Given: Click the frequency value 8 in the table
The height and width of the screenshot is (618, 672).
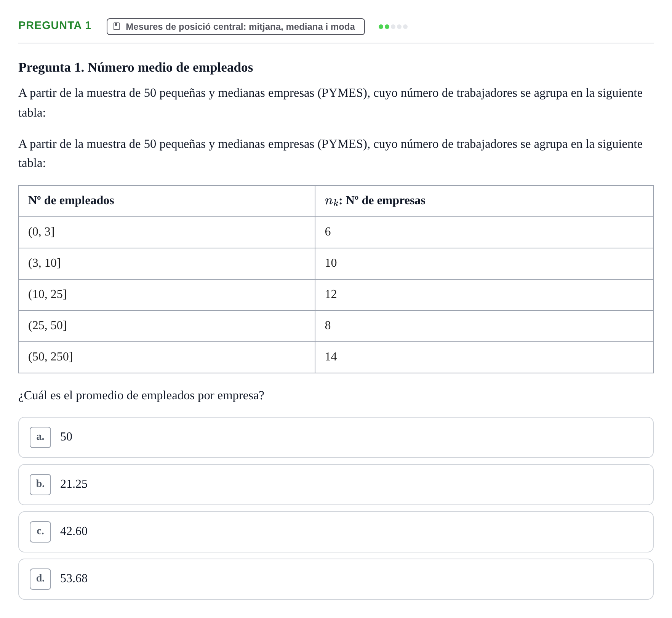Looking at the screenshot, I should (328, 325).
